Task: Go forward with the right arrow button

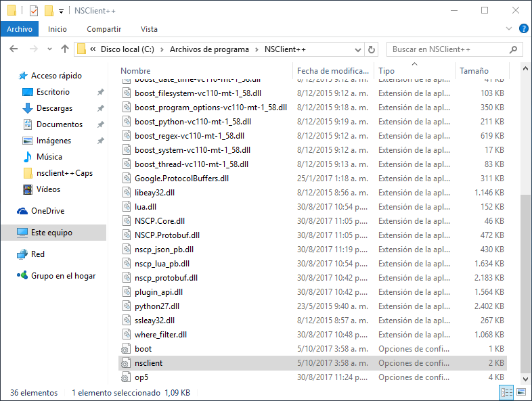Action: point(33,49)
